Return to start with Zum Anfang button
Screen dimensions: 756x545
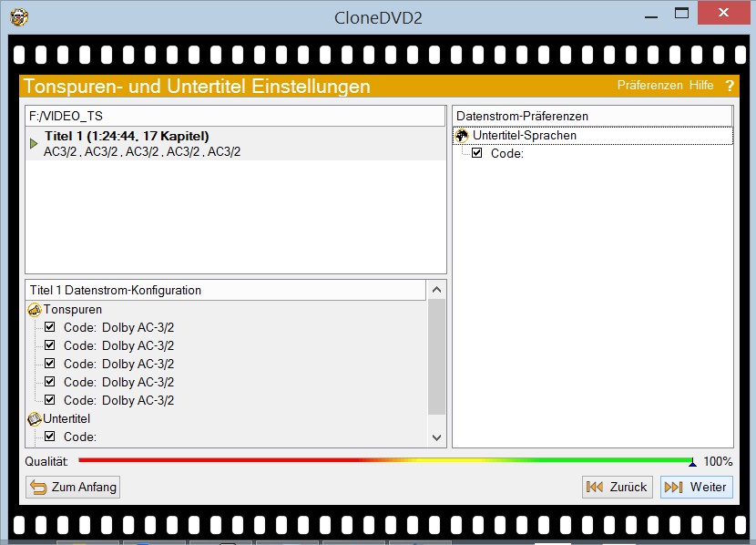click(x=73, y=487)
